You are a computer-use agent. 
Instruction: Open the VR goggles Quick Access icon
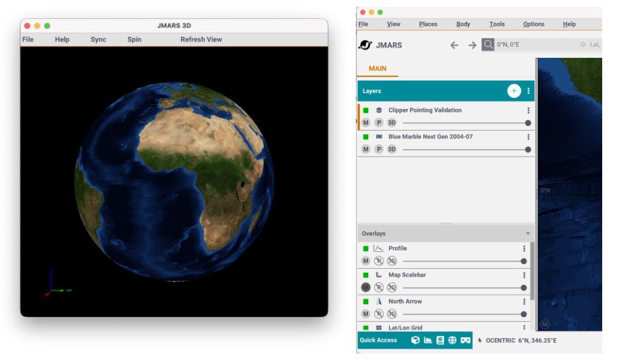click(x=465, y=340)
